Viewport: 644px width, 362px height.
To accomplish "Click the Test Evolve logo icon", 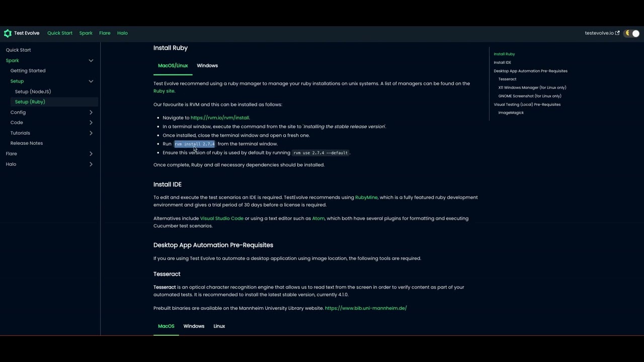I will click(x=8, y=33).
